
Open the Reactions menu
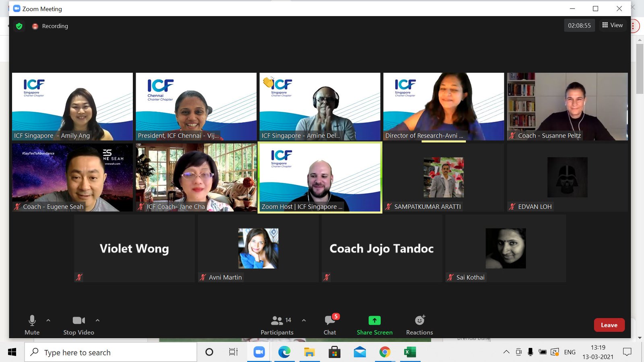(419, 325)
